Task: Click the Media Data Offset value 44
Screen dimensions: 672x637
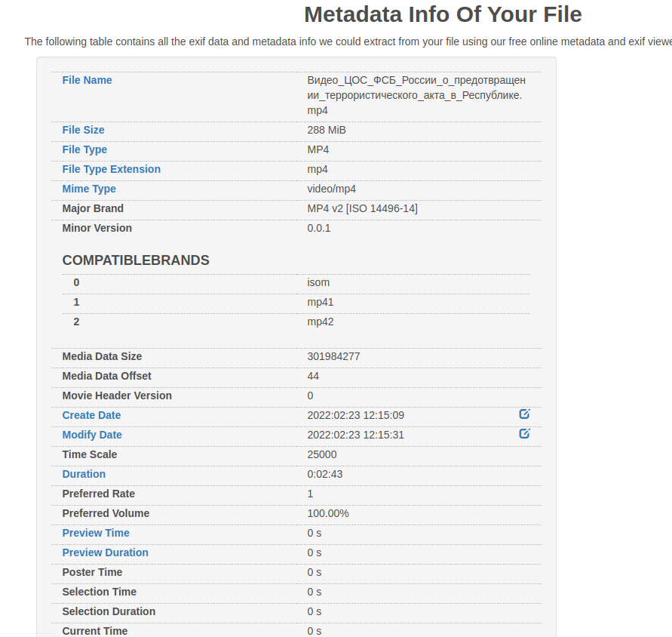Action: [x=313, y=376]
